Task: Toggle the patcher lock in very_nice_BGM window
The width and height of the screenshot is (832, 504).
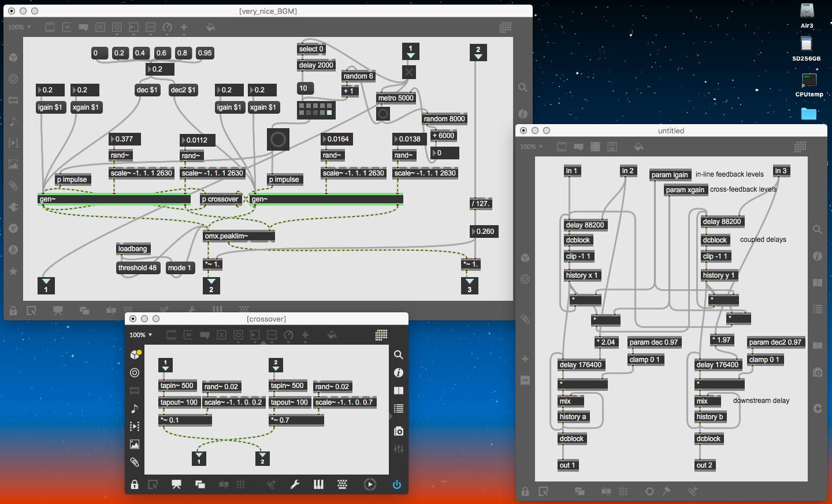Action: tap(13, 311)
